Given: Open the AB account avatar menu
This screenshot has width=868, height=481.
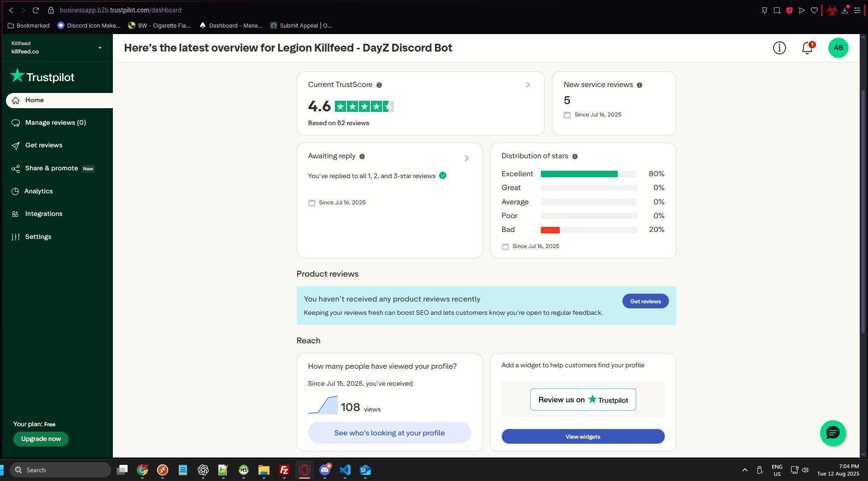Looking at the screenshot, I should pyautogui.click(x=838, y=48).
